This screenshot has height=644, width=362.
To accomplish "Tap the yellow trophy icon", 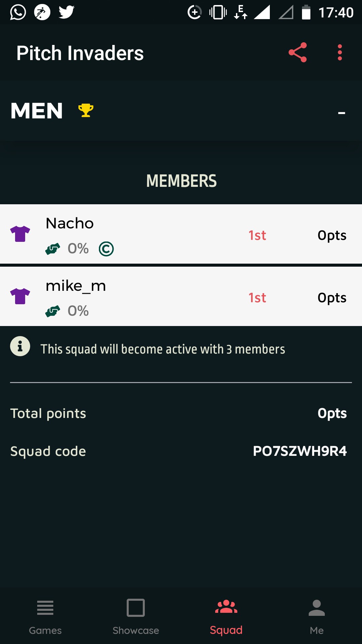I will coord(86,110).
